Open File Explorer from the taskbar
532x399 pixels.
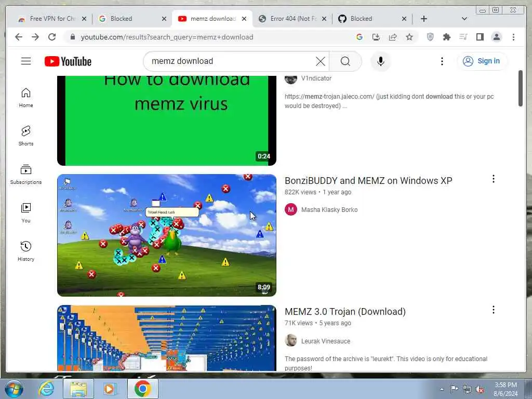pos(78,389)
